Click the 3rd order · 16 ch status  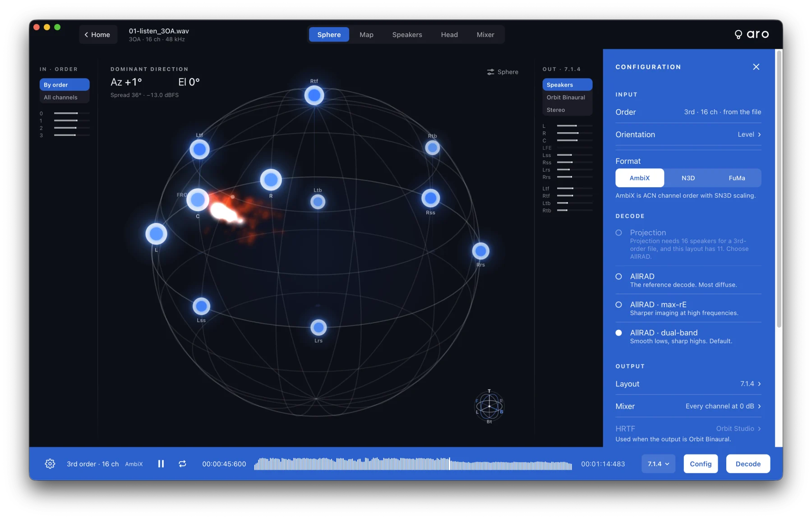[93, 464]
